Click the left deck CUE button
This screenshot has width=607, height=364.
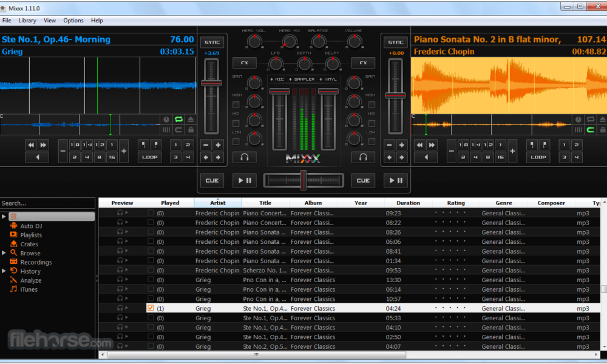(212, 180)
